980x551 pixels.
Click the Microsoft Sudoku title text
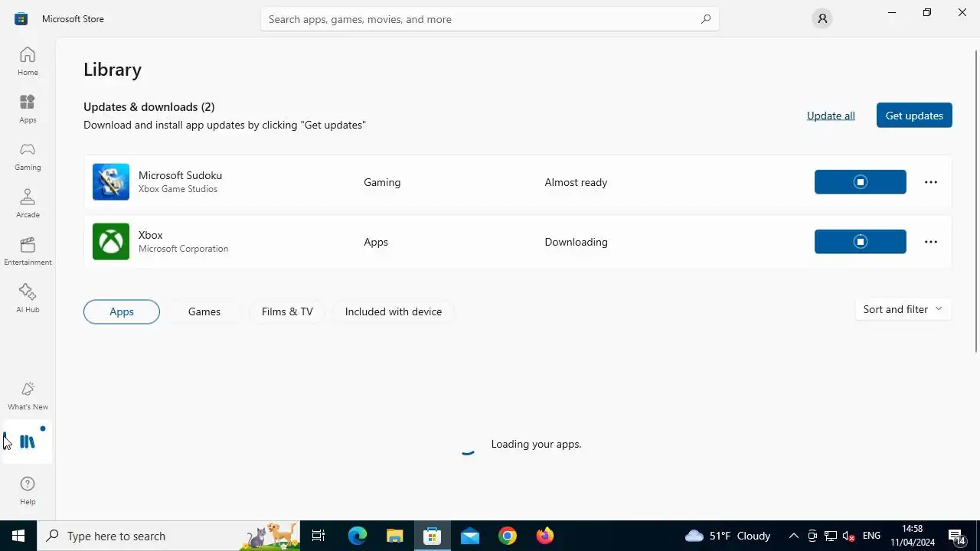[181, 175]
